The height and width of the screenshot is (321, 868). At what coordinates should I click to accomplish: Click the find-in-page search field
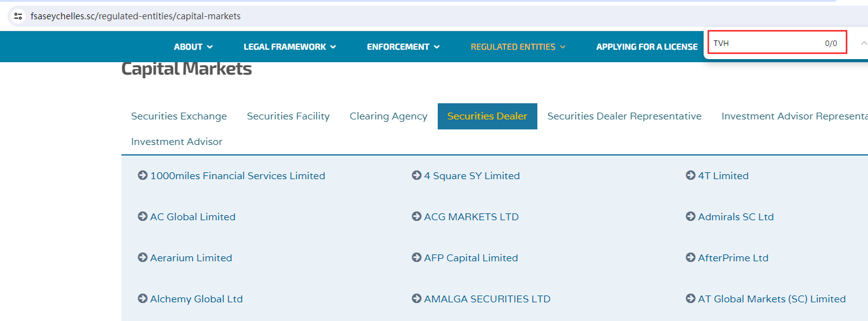(766, 44)
